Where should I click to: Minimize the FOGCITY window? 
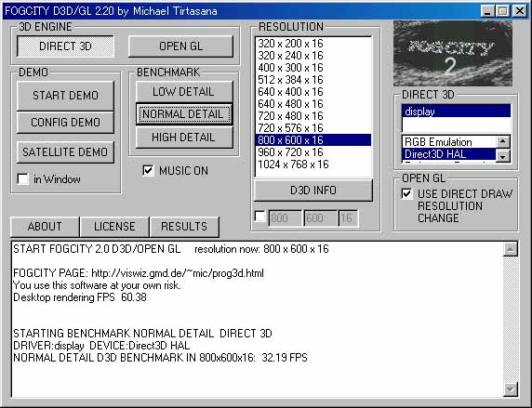pos(487,11)
